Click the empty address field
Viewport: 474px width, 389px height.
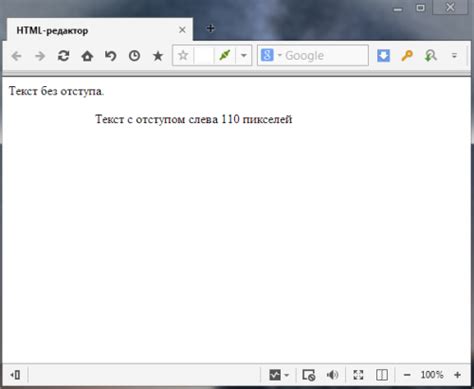point(204,55)
